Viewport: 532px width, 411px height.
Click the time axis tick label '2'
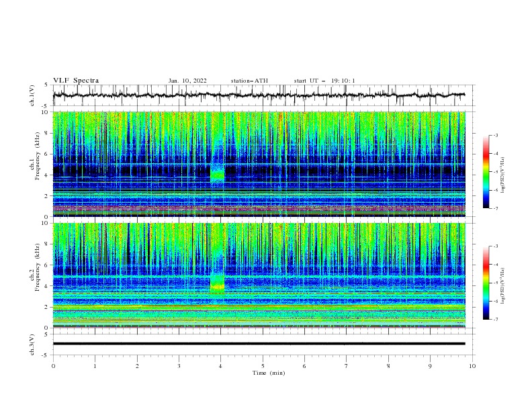[x=137, y=366]
